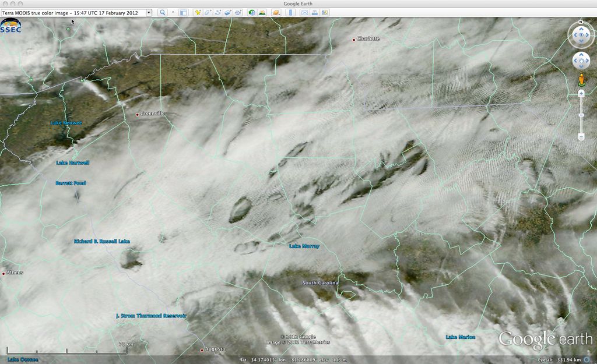Print the current view
The image size is (597, 364).
pyautogui.click(x=315, y=13)
